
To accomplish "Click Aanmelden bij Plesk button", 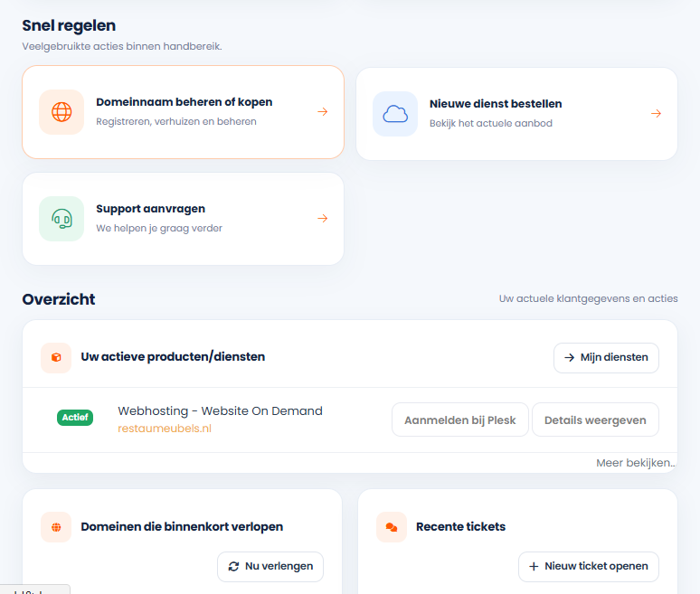I will pos(459,420).
